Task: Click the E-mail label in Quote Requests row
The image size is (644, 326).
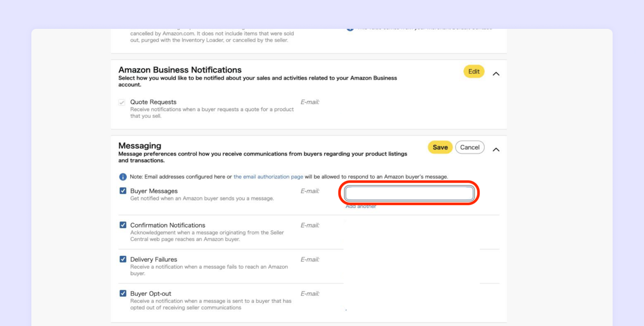Action: pos(310,102)
